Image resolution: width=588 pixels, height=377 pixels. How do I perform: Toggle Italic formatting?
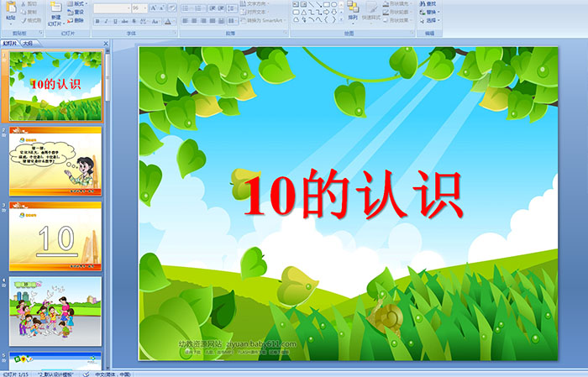[x=106, y=21]
